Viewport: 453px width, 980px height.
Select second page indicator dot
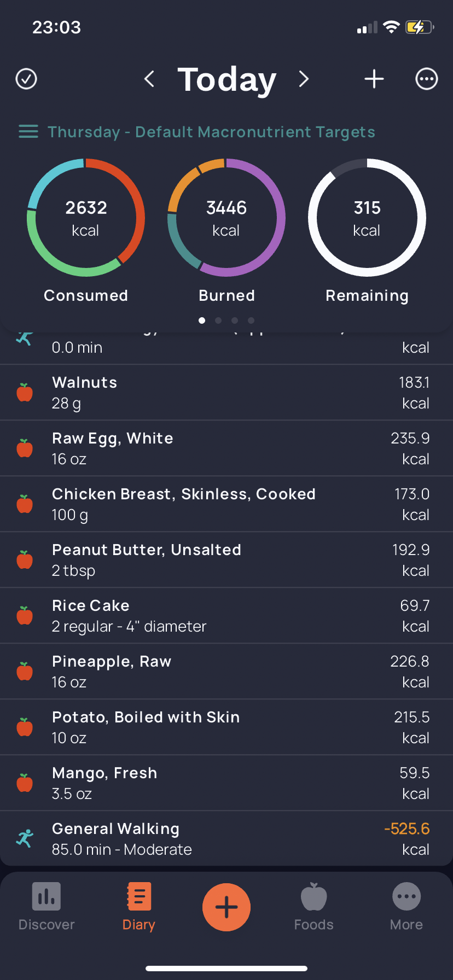coord(218,320)
